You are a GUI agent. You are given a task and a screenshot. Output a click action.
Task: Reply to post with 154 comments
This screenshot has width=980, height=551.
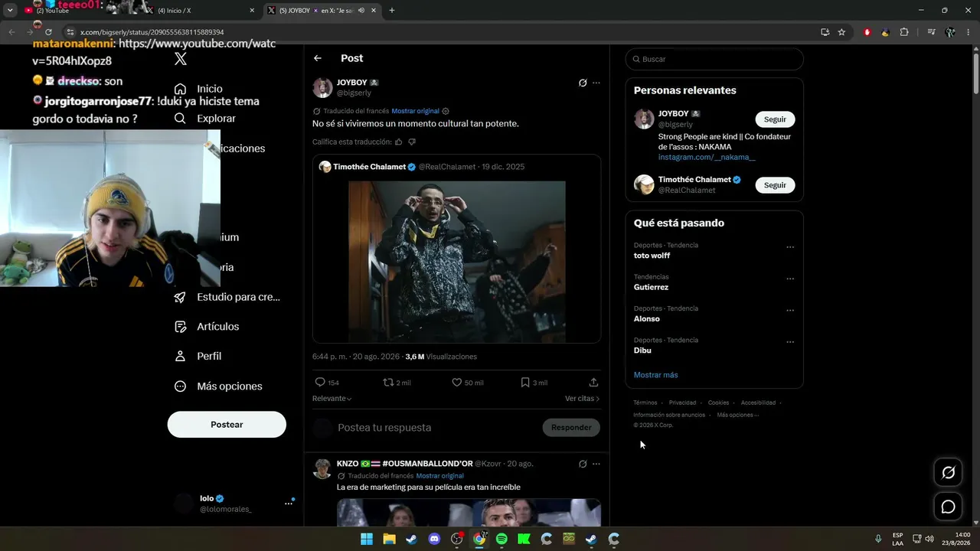327,383
